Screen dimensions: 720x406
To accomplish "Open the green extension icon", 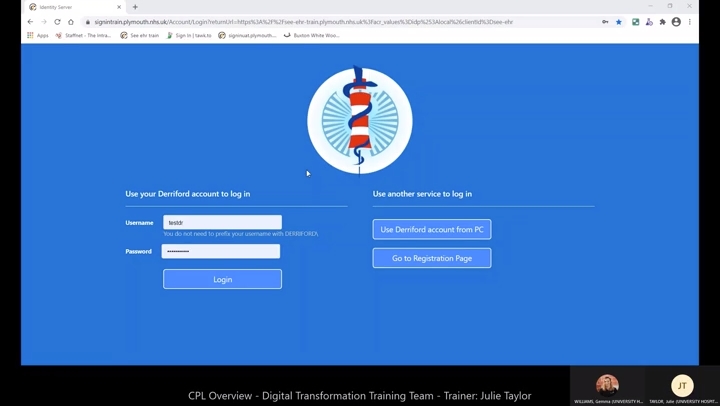I will click(x=636, y=22).
